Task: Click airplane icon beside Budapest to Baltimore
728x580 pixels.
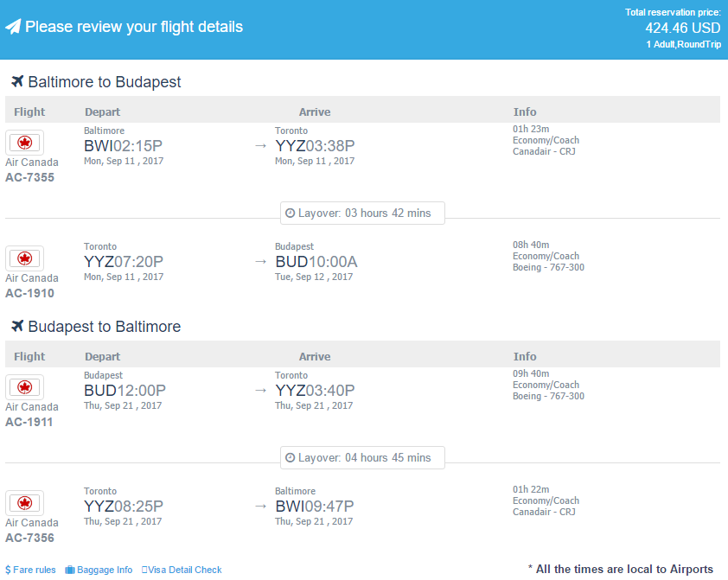Action: (17, 326)
